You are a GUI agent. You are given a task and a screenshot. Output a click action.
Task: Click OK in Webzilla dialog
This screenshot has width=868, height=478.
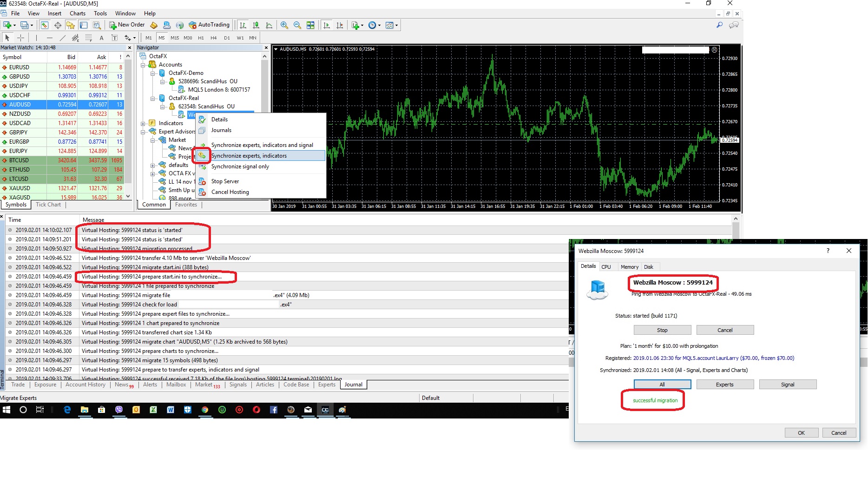pyautogui.click(x=801, y=433)
